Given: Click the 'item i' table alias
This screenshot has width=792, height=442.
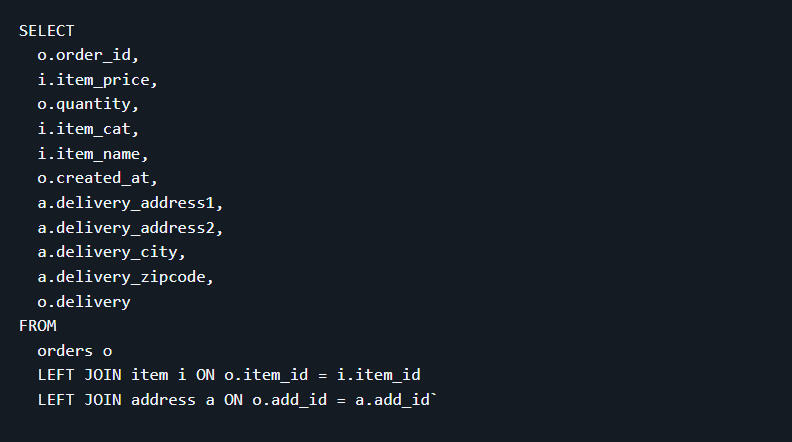Looking at the screenshot, I should click(x=158, y=375).
